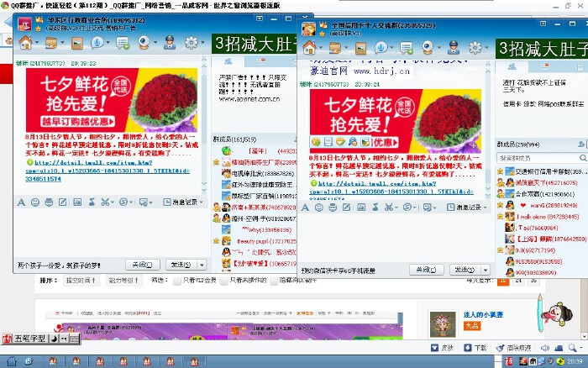The height and width of the screenshot is (368, 588).
Task: Select second tab in left window side panel
Action: click(x=261, y=61)
